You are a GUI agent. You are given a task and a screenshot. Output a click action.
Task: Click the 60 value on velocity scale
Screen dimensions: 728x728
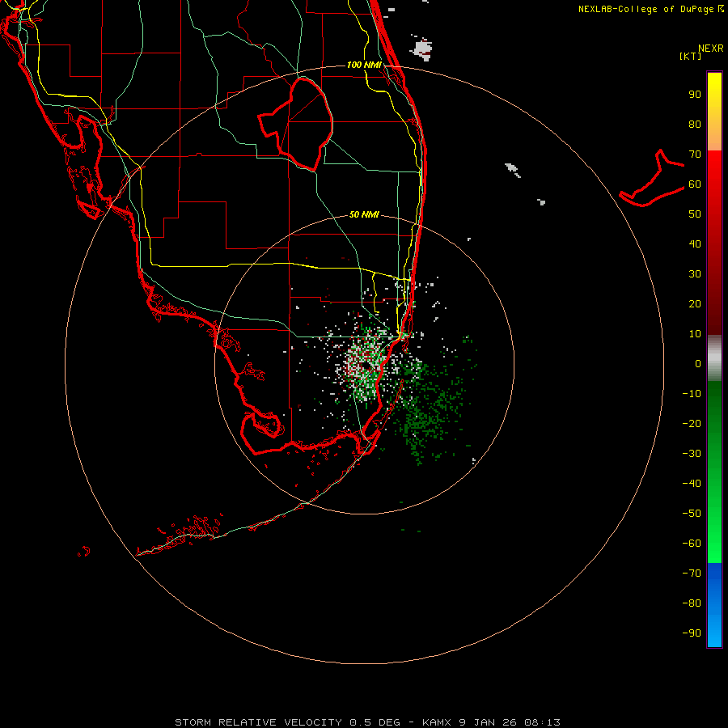coord(695,184)
